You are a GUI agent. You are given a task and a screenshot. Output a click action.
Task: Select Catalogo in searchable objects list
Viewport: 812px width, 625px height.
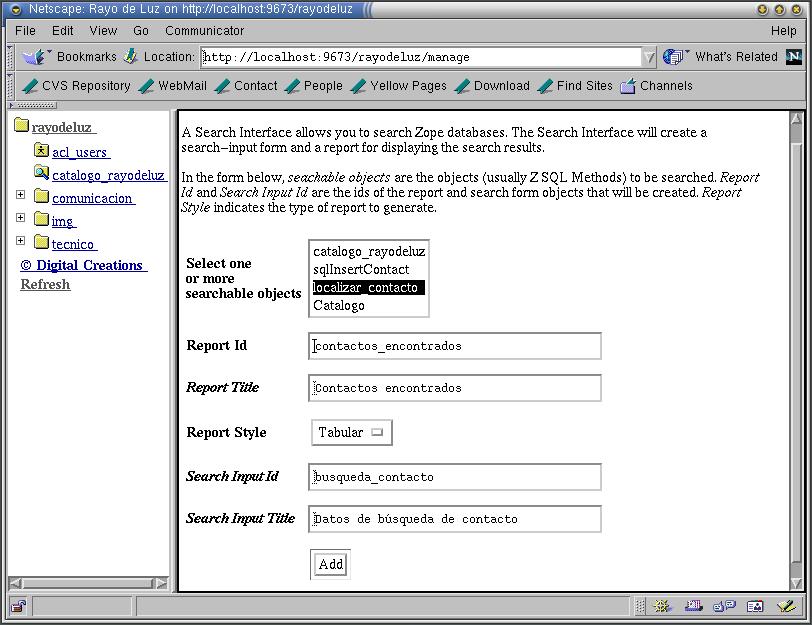(x=369, y=306)
